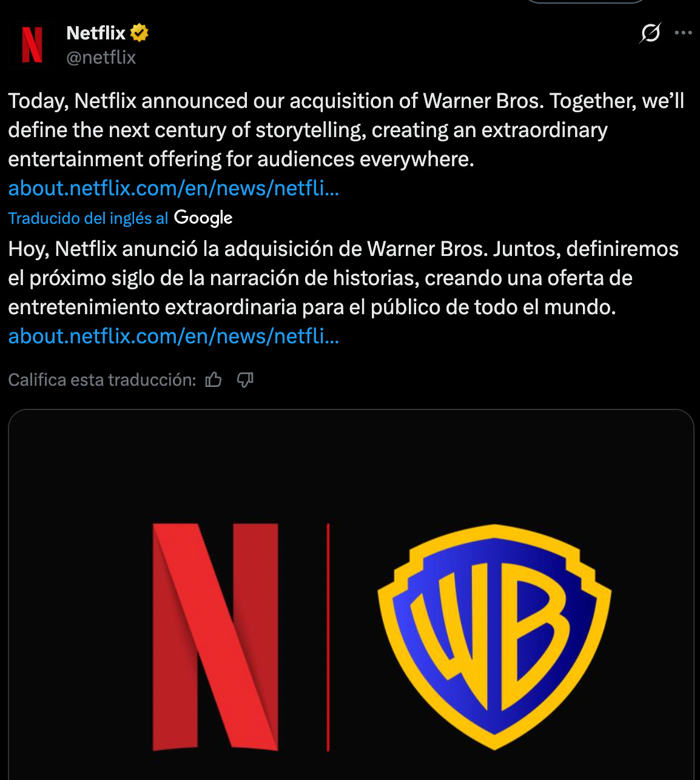Click the partially visible rounded button at top
This screenshot has height=780, width=700.
585,2
